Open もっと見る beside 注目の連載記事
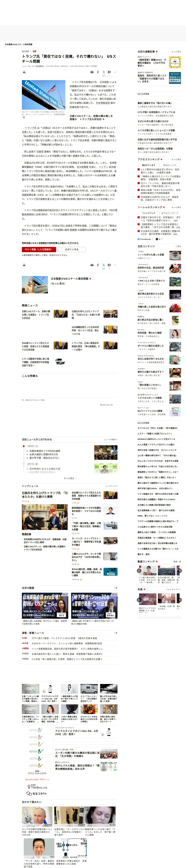Image resolution: width=186 pixels, height=868 pixels. coord(176,52)
